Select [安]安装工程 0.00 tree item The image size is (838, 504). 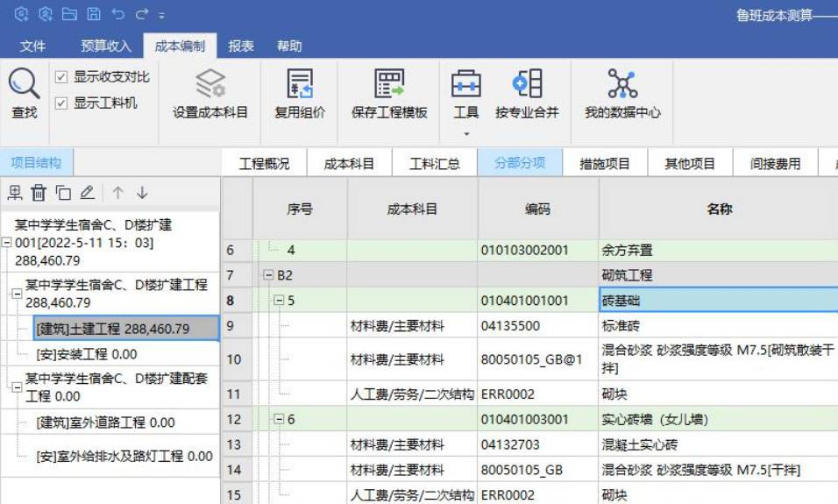tap(87, 354)
